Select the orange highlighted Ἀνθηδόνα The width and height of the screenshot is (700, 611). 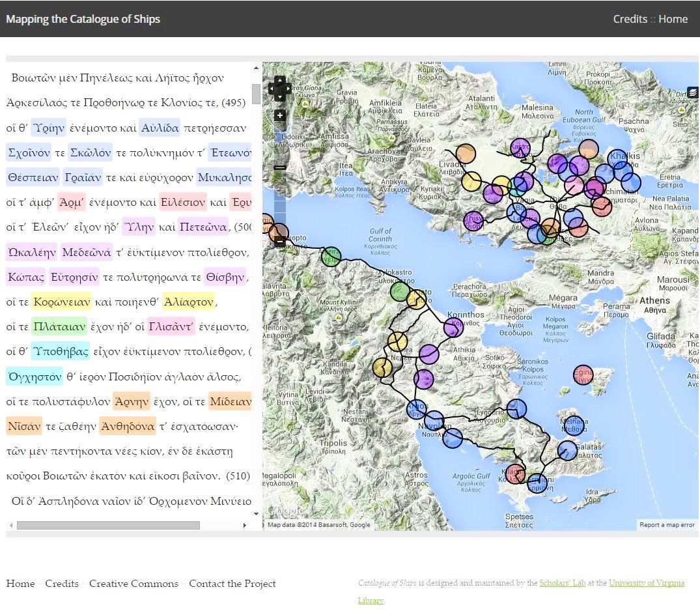(x=128, y=427)
